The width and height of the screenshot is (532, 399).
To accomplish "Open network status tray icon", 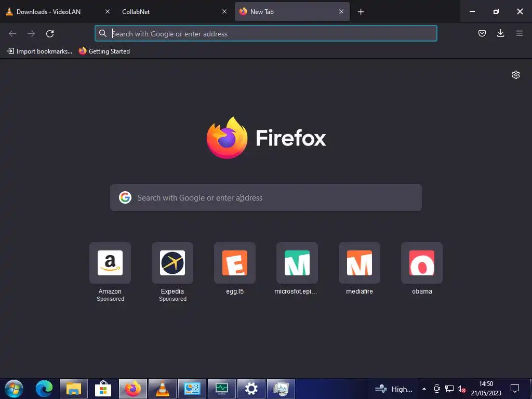I will pos(449,389).
